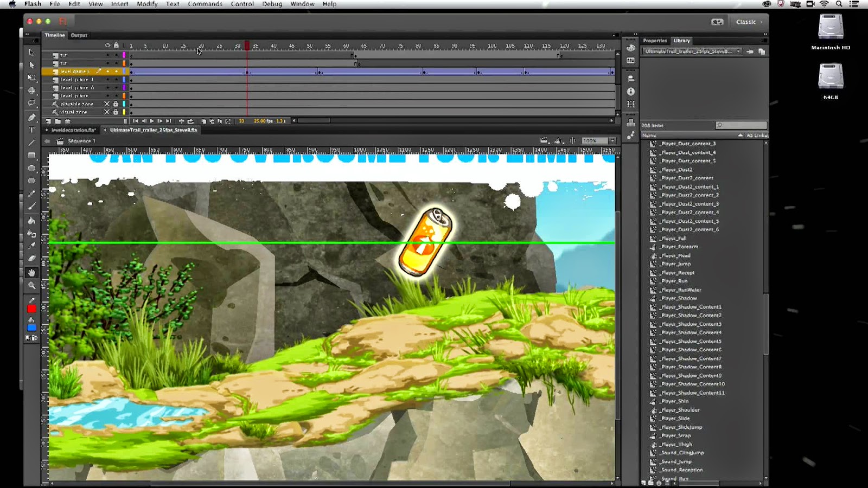Viewport: 868px width, 488px height.
Task: Click the blue fill color swatch
Action: [31, 328]
